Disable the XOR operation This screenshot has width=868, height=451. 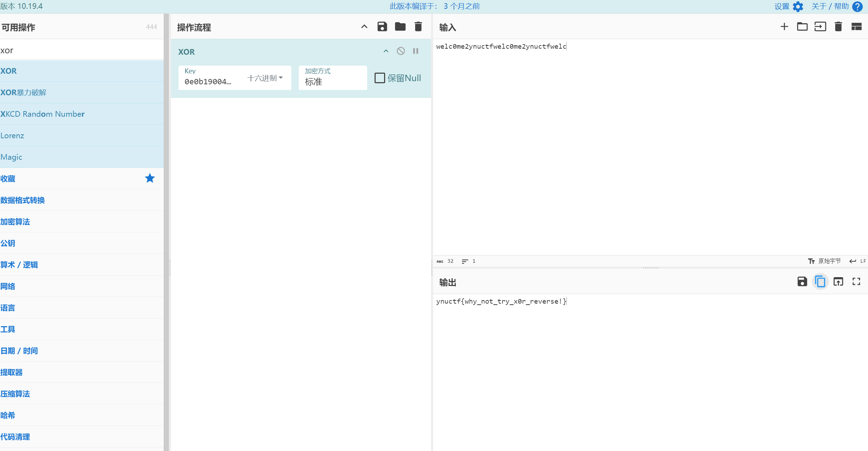pos(401,51)
